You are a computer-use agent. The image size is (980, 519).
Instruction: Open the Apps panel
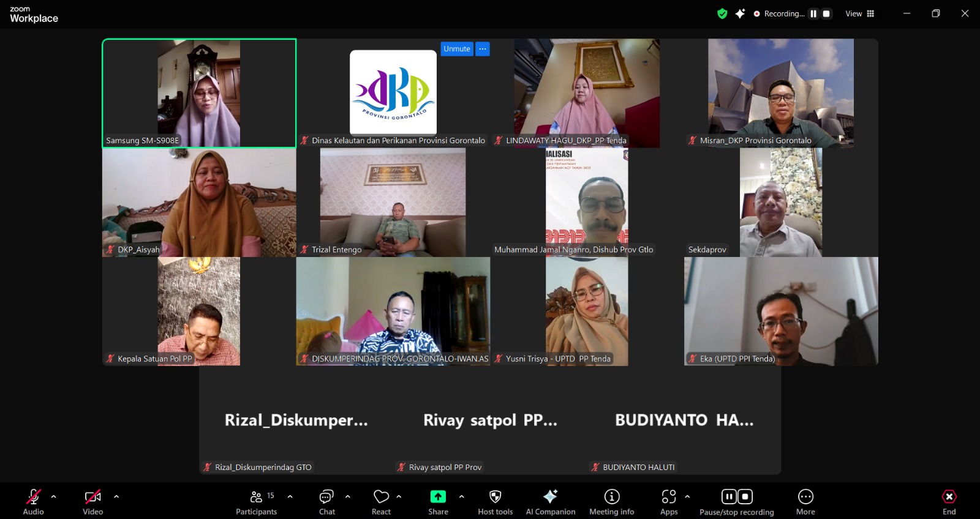tap(669, 502)
